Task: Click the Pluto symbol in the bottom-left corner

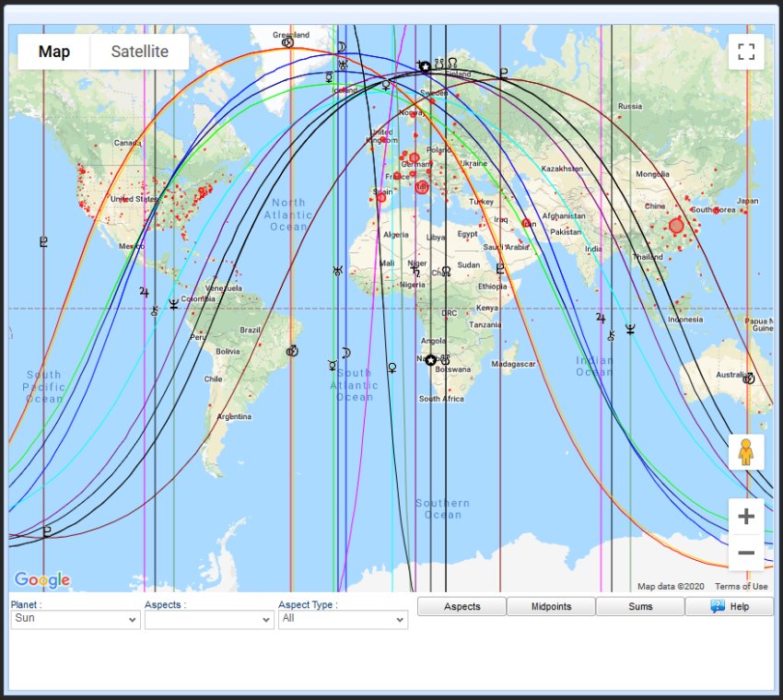Action: click(46, 531)
